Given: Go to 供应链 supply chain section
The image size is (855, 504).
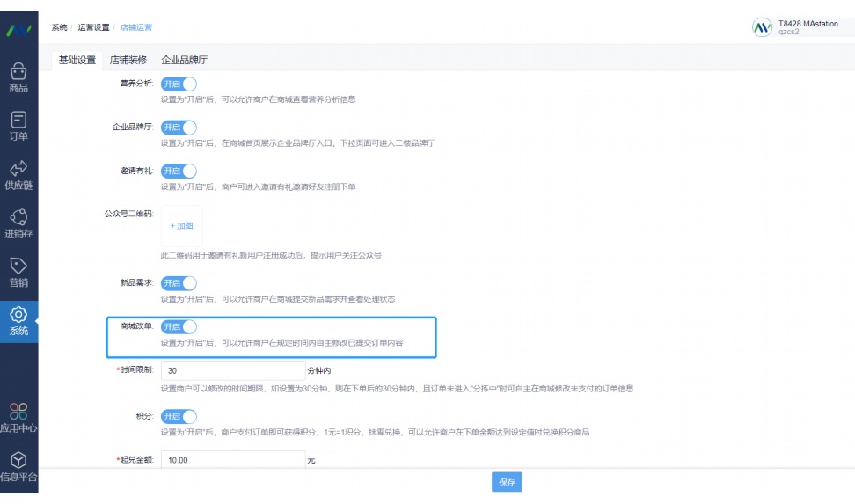Looking at the screenshot, I should [18, 175].
